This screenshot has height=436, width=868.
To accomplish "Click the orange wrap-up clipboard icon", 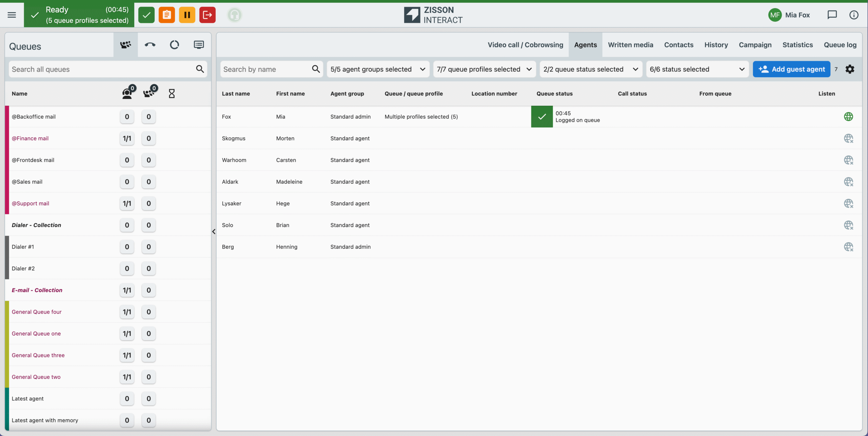I will [166, 15].
